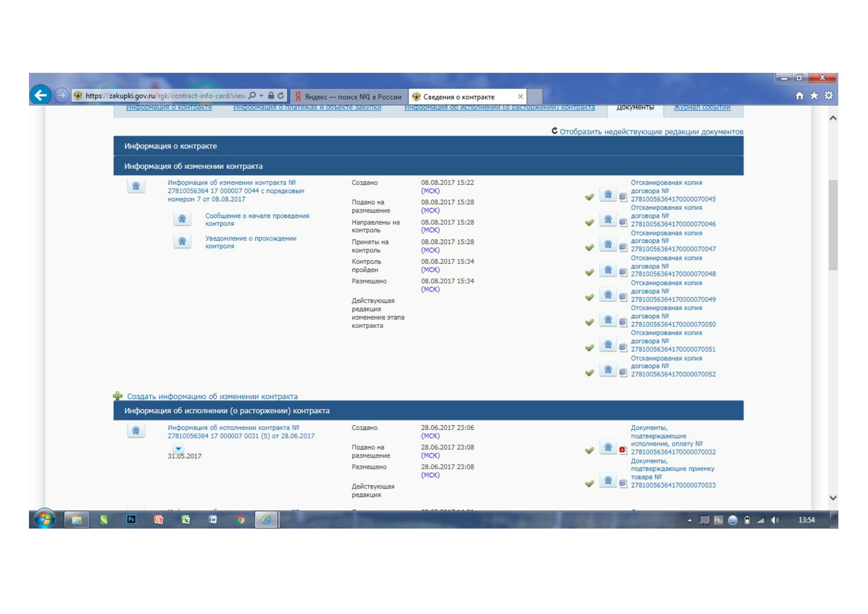Open scanned contract copy link ending 0052
The image size is (868, 614).
672,374
